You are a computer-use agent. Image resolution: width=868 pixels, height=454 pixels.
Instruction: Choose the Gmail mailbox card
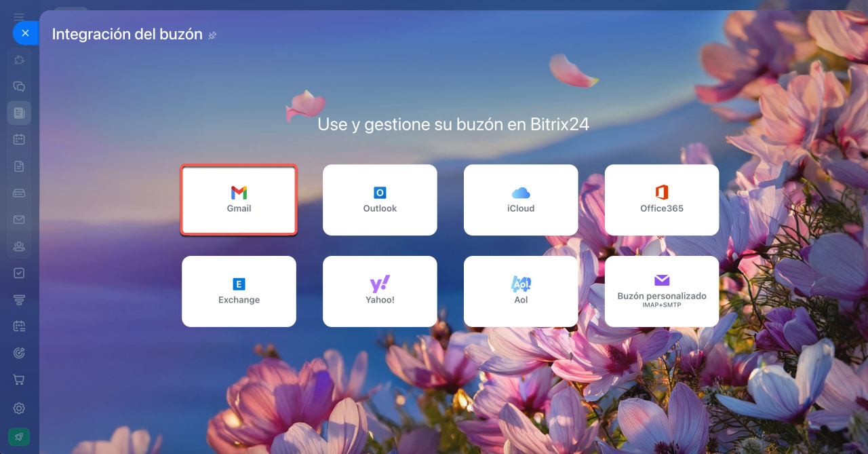pyautogui.click(x=239, y=200)
